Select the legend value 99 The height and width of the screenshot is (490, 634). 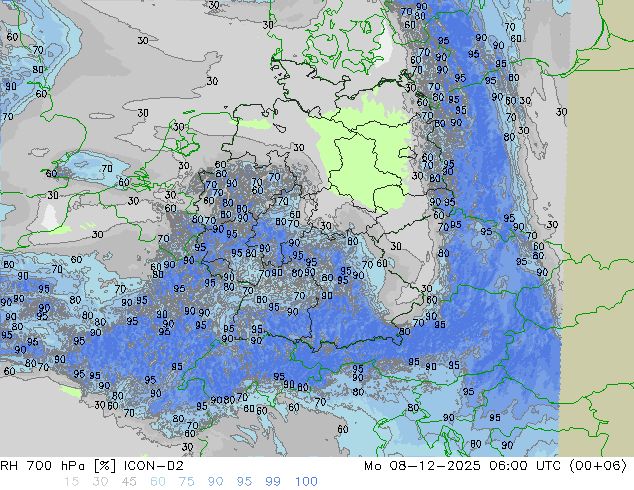point(273,482)
